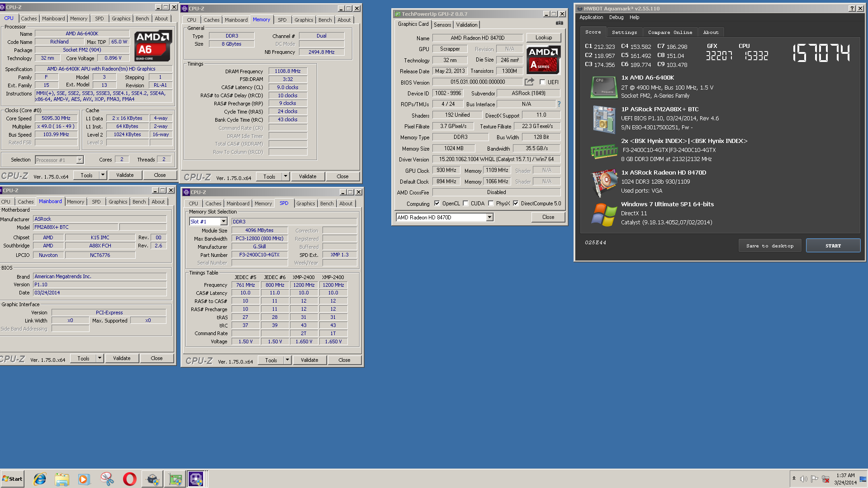
Task: Open the Compare Online tab in Aquamark
Action: point(670,33)
